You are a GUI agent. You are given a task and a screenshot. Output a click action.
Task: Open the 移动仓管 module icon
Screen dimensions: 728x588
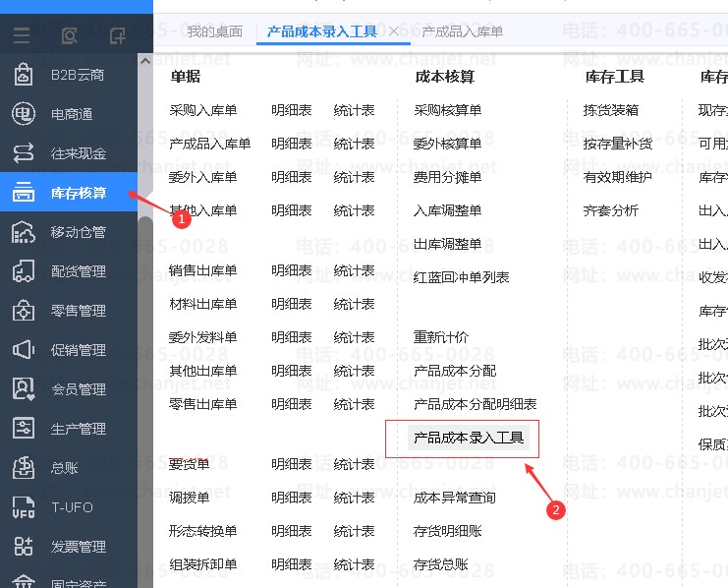[x=24, y=231]
